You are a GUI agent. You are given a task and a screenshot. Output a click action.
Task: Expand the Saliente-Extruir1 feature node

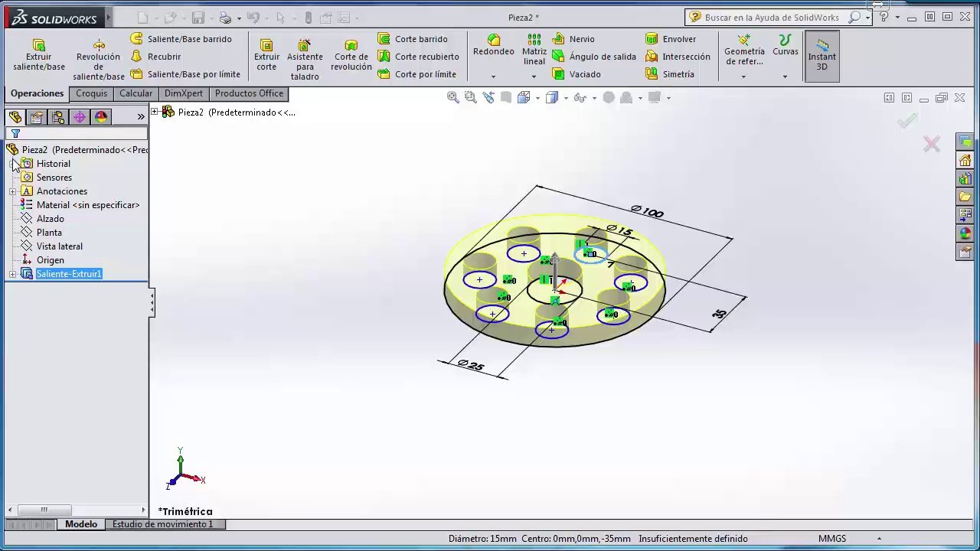[x=13, y=274]
